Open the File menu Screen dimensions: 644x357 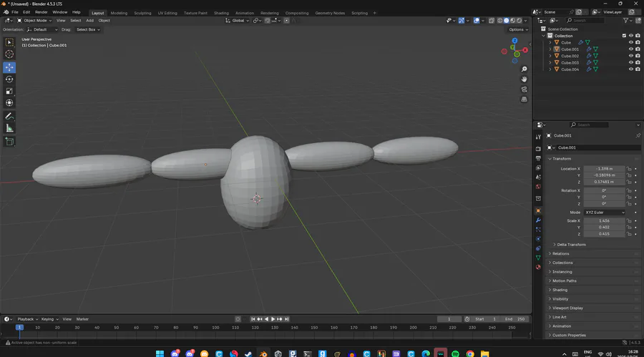click(15, 12)
